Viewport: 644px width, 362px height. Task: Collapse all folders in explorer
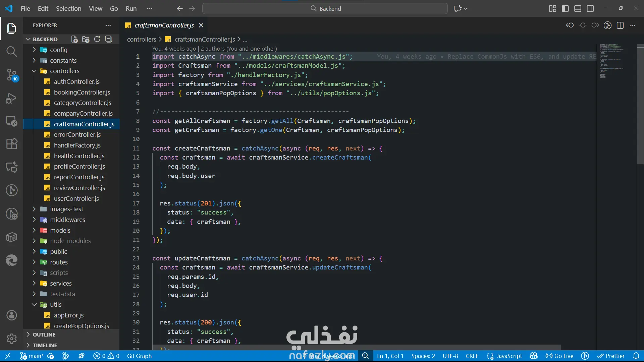tap(109, 39)
